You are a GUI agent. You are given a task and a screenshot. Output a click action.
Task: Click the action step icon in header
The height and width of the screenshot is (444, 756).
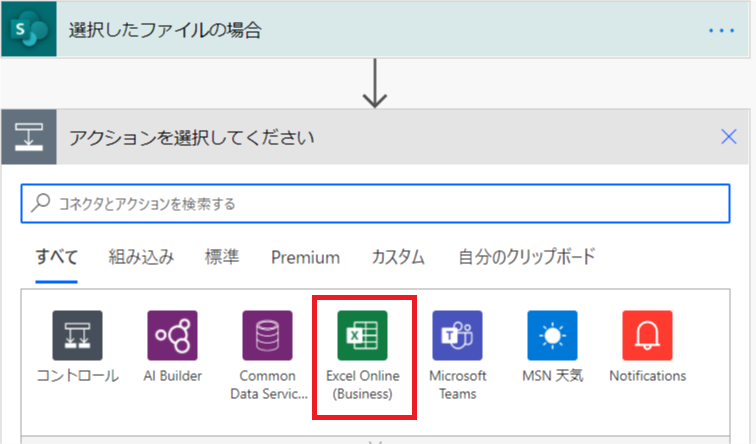pyautogui.click(x=29, y=137)
